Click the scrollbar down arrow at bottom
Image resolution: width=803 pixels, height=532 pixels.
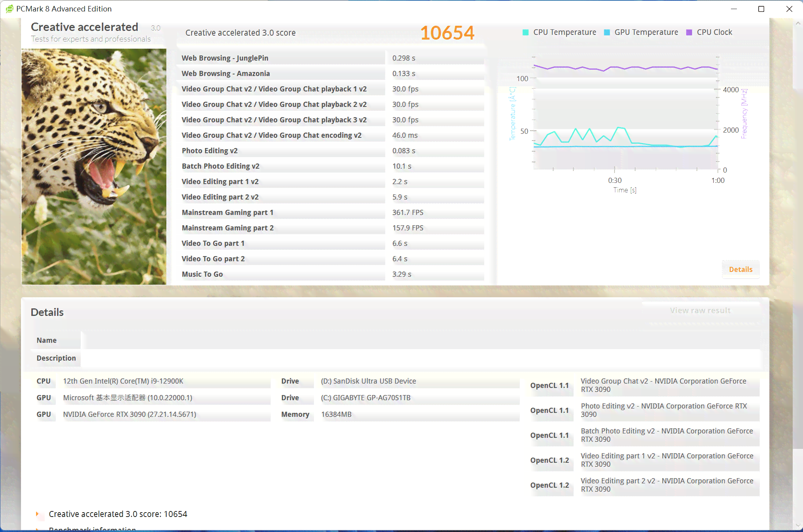pos(798,525)
